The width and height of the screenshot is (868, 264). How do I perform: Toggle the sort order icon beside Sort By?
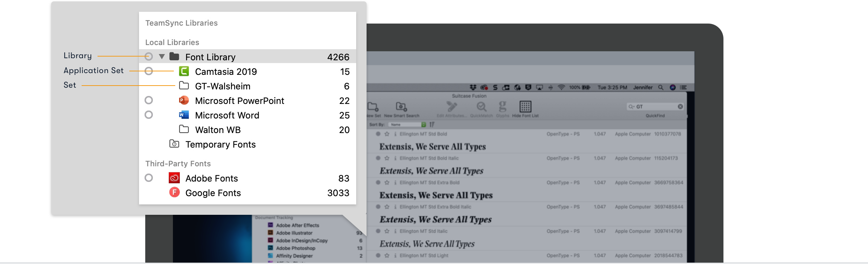pyautogui.click(x=432, y=124)
